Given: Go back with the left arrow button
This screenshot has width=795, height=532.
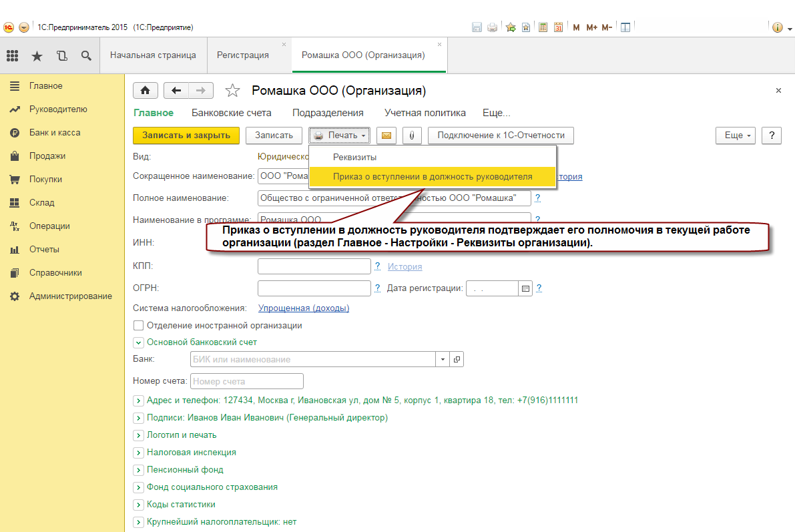Looking at the screenshot, I should point(176,90).
